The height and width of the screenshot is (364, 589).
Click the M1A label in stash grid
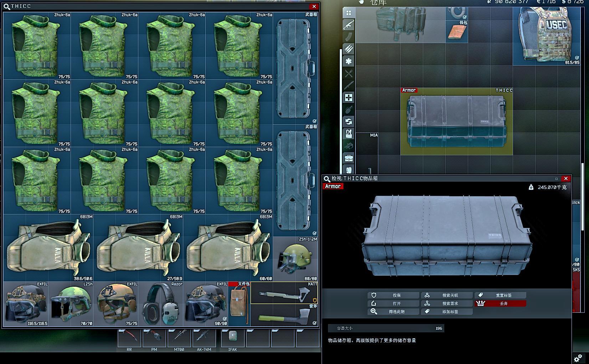coord(374,135)
